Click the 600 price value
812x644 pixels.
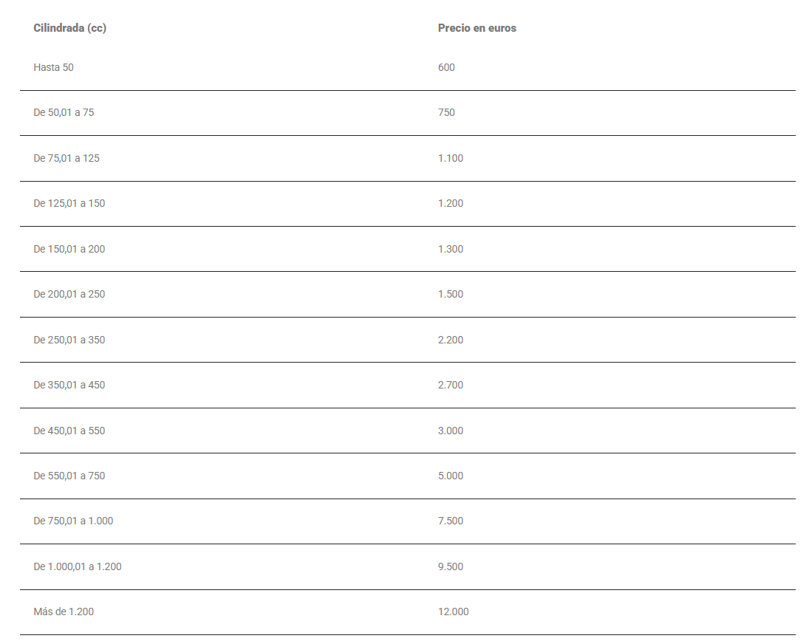point(446,67)
